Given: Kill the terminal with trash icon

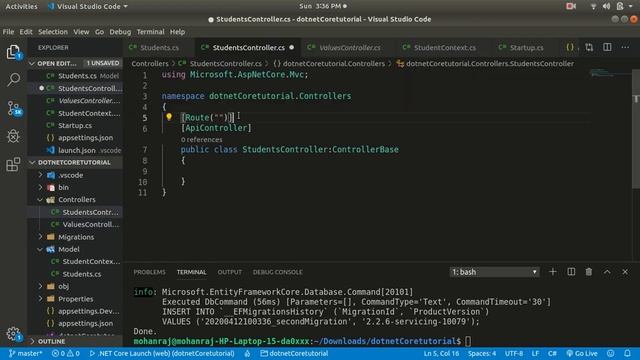Looking at the screenshot, I should tap(589, 272).
